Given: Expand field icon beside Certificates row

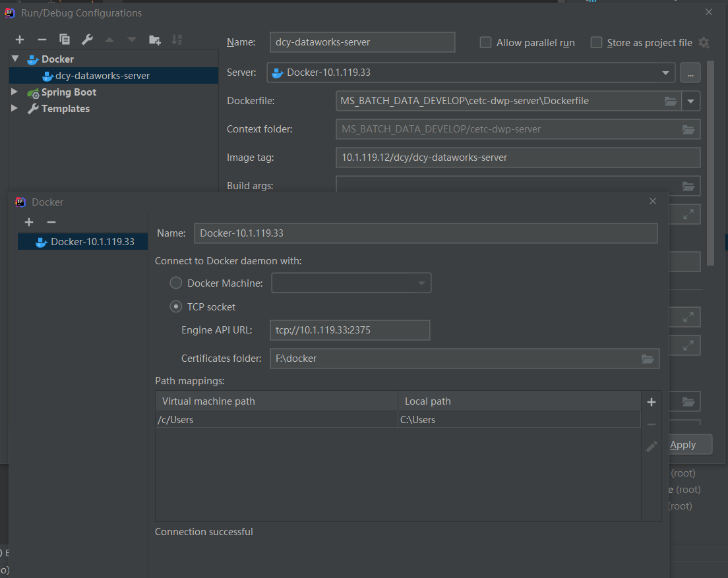Looking at the screenshot, I should pos(688,345).
